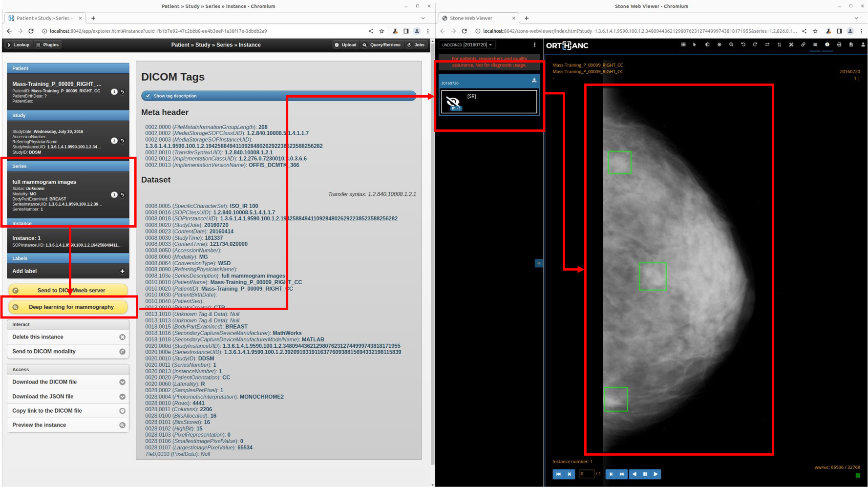Viewport: 868px width, 487px height.
Task: Select the [SR] series thumbnail
Action: click(488, 102)
